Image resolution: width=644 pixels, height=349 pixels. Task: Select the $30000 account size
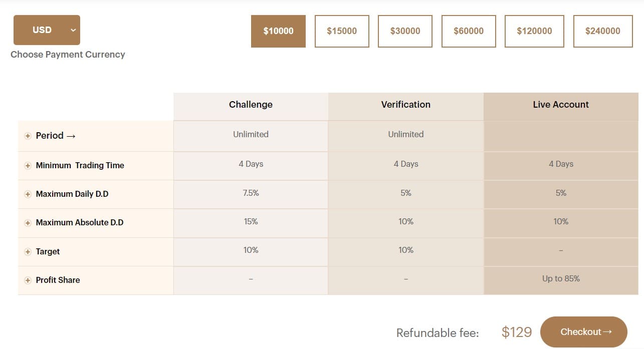coord(405,31)
